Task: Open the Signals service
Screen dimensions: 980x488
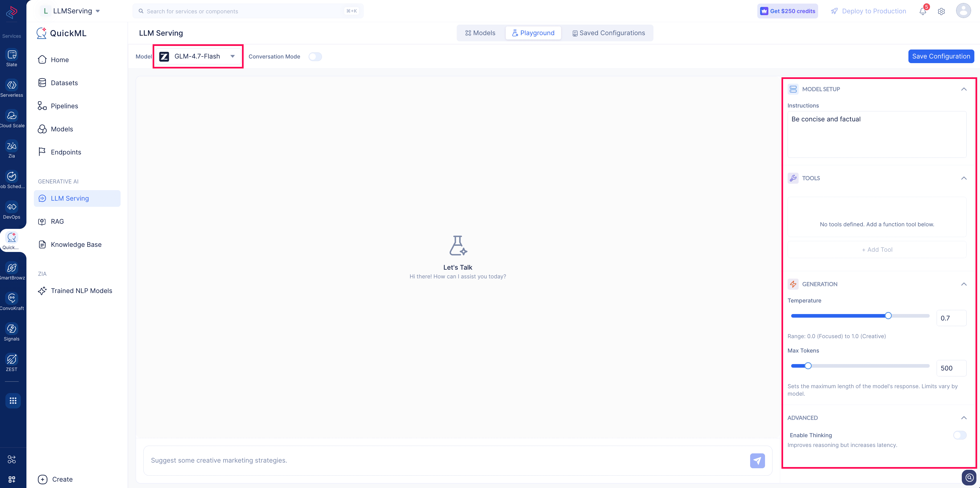Action: [x=12, y=332]
